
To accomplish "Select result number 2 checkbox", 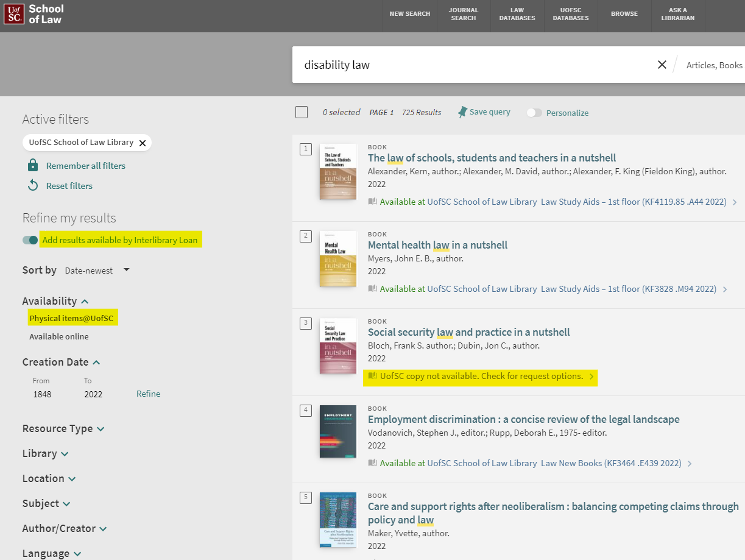I will (306, 236).
